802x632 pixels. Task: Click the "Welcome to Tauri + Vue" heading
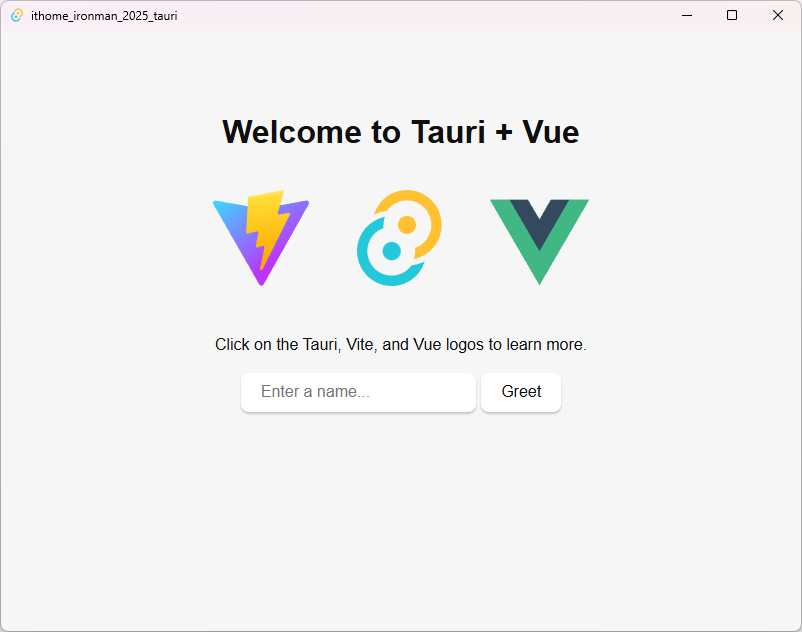click(x=401, y=132)
